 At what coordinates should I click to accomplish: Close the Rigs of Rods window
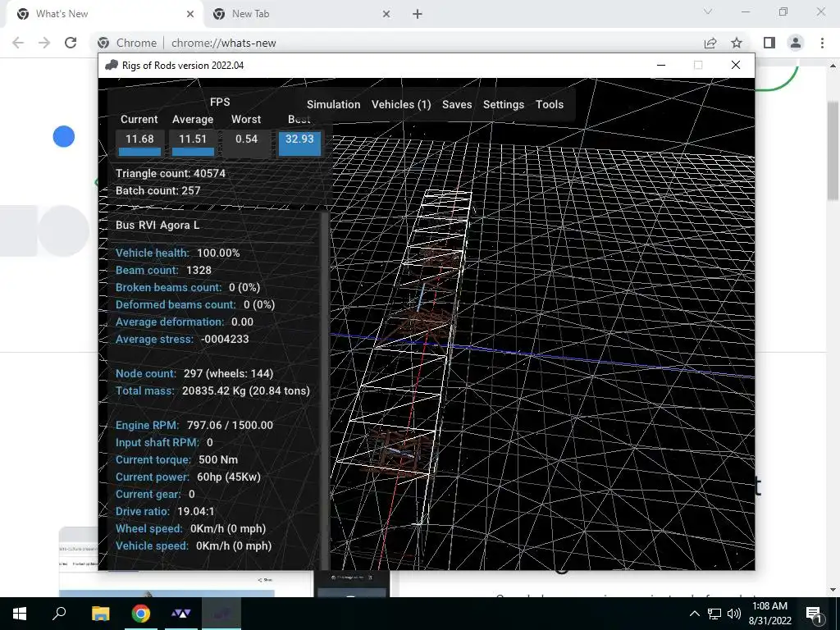pyautogui.click(x=736, y=65)
